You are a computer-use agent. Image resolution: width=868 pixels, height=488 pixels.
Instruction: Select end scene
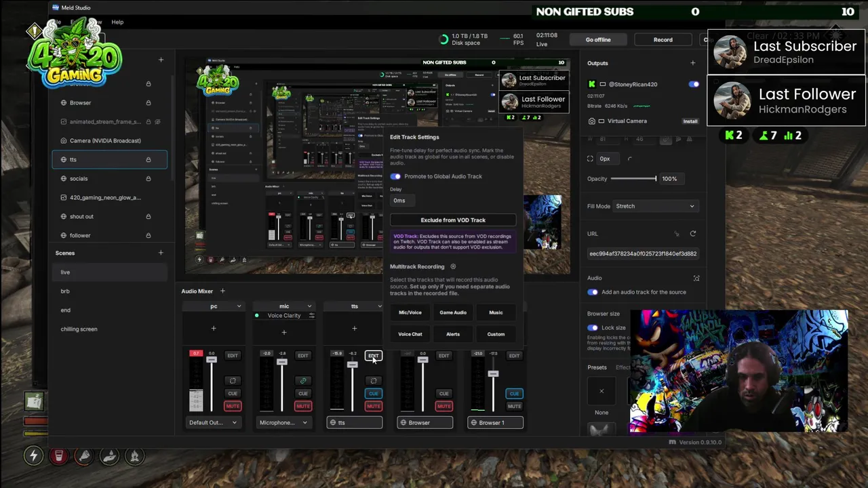(110, 310)
